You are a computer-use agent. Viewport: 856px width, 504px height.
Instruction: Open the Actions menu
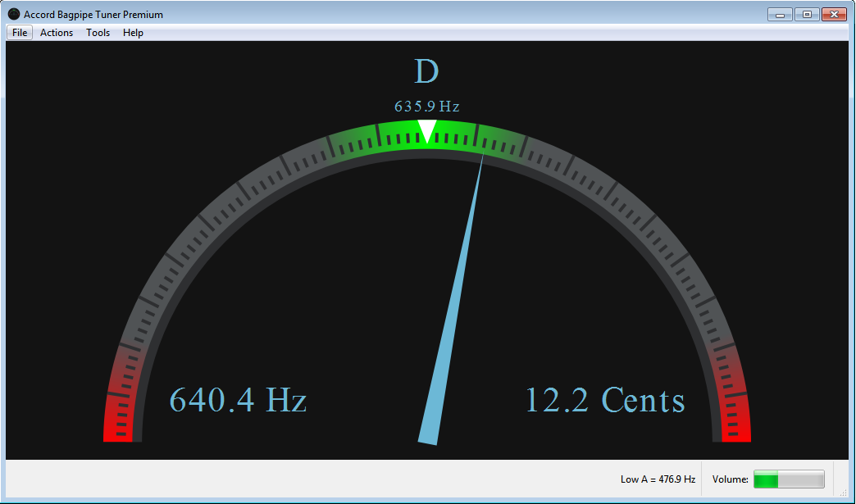[x=57, y=33]
